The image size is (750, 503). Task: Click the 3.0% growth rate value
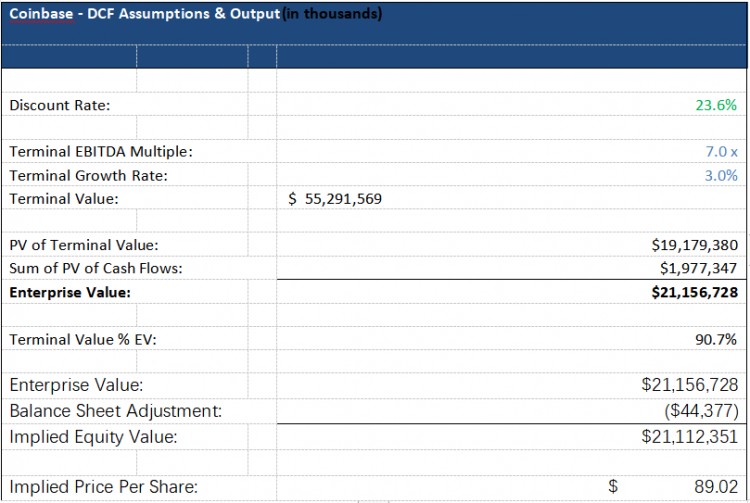[721, 175]
